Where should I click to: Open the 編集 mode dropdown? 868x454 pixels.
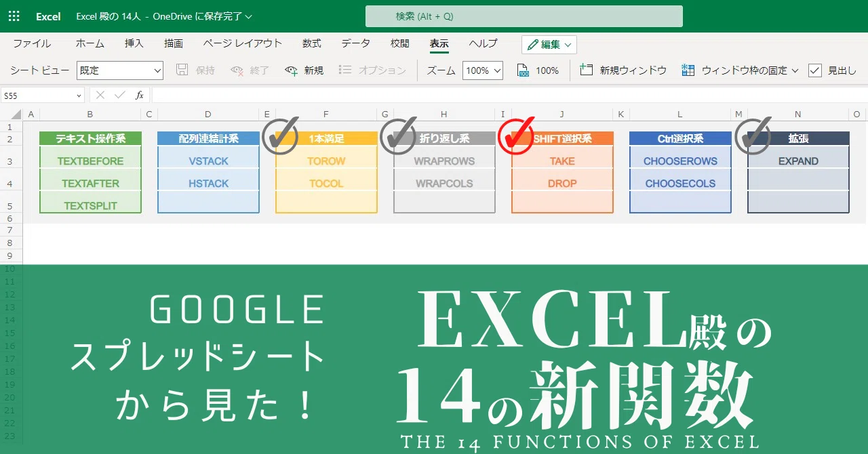pyautogui.click(x=549, y=45)
